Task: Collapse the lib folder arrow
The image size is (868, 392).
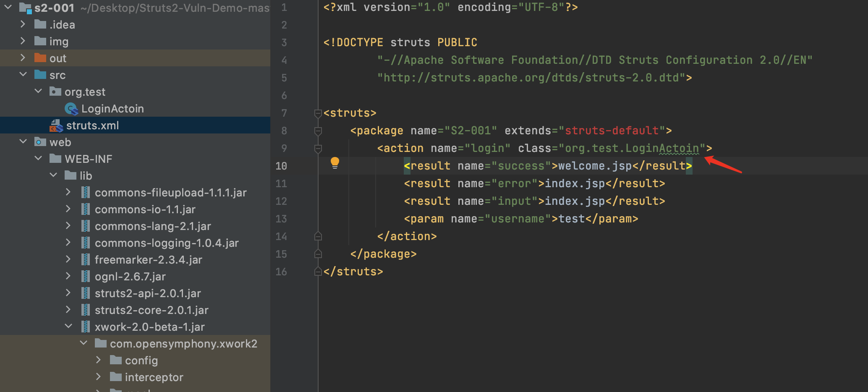Action: (53, 175)
